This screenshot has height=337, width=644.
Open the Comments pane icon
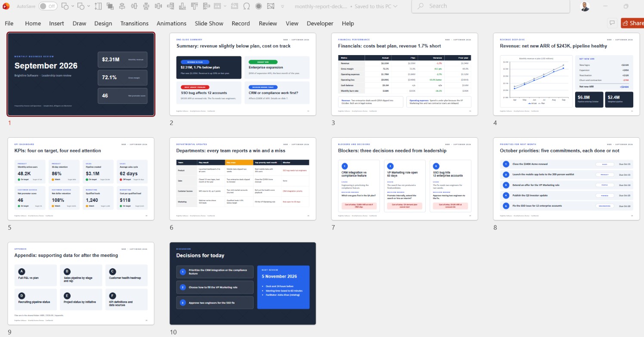(x=611, y=23)
